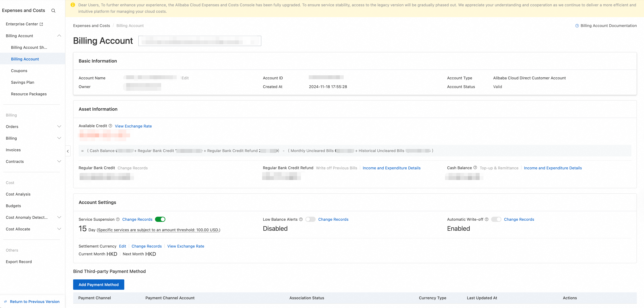This screenshot has width=644, height=308.
Task: Click the Available Credit help icon
Action: (110, 126)
